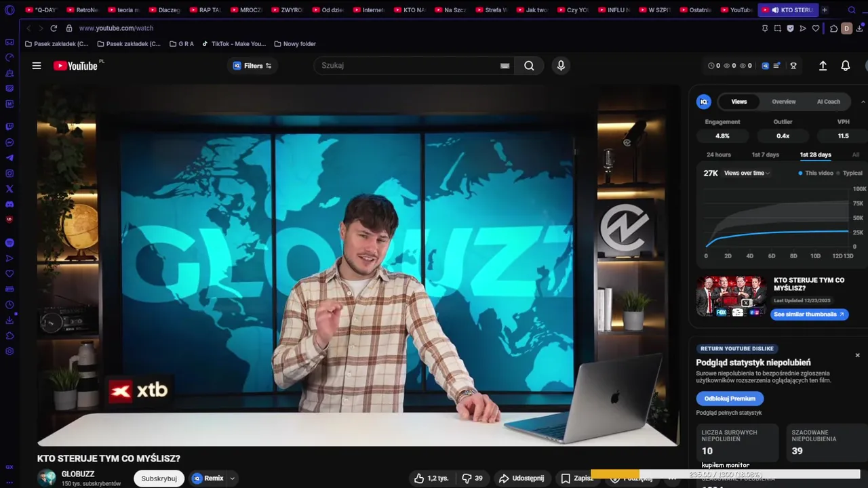Image resolution: width=868 pixels, height=488 pixels.
Task: Click the video player to pause
Action: (358, 266)
